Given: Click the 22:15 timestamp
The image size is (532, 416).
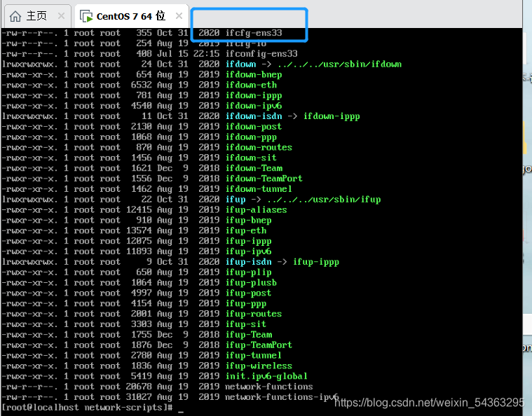Looking at the screenshot, I should click(207, 53).
